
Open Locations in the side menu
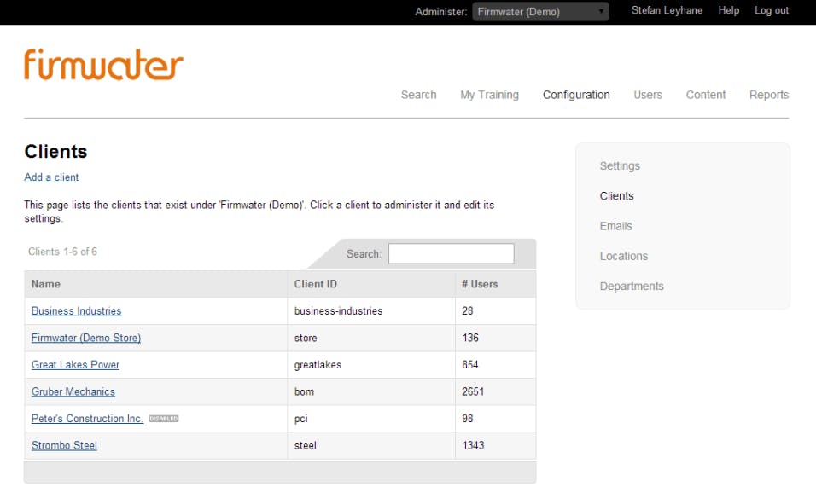[623, 257]
